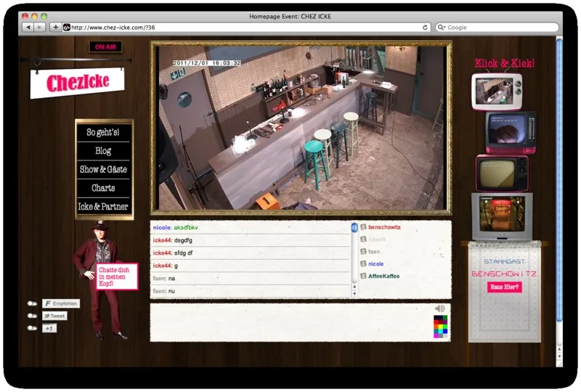Add a bookmark with the plus button
The width and height of the screenshot is (581, 392).
pyautogui.click(x=56, y=27)
